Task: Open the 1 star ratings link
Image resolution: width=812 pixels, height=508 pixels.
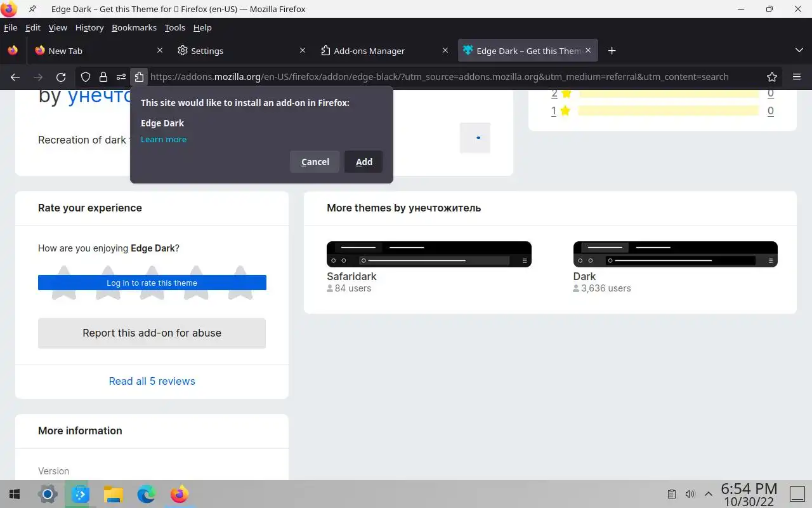Action: 561,110
